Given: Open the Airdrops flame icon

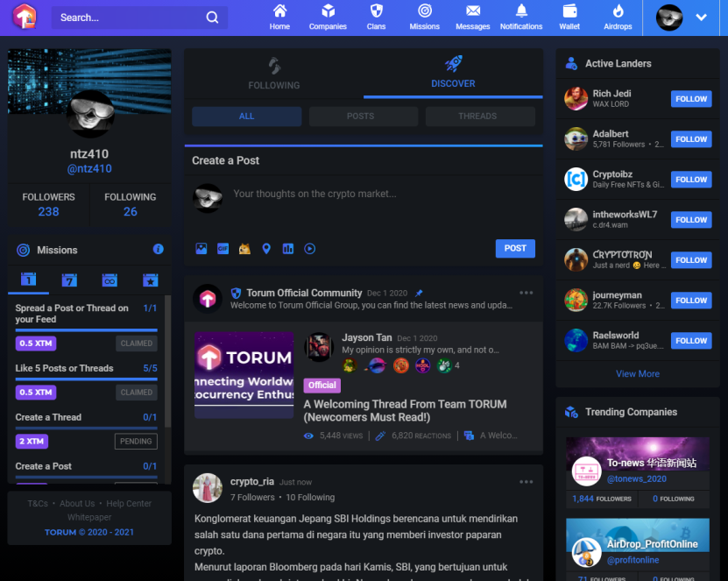Looking at the screenshot, I should pyautogui.click(x=618, y=11).
